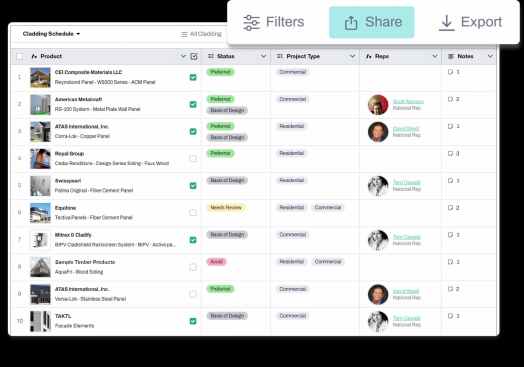Select the All Cladding view
This screenshot has height=367, width=524.
click(201, 34)
